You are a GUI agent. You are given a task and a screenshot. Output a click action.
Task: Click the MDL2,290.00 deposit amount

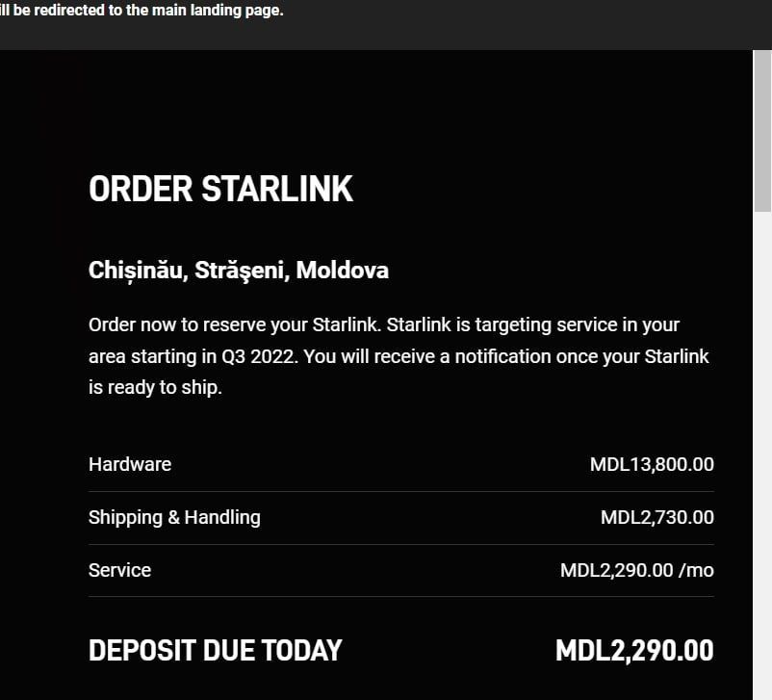point(634,650)
